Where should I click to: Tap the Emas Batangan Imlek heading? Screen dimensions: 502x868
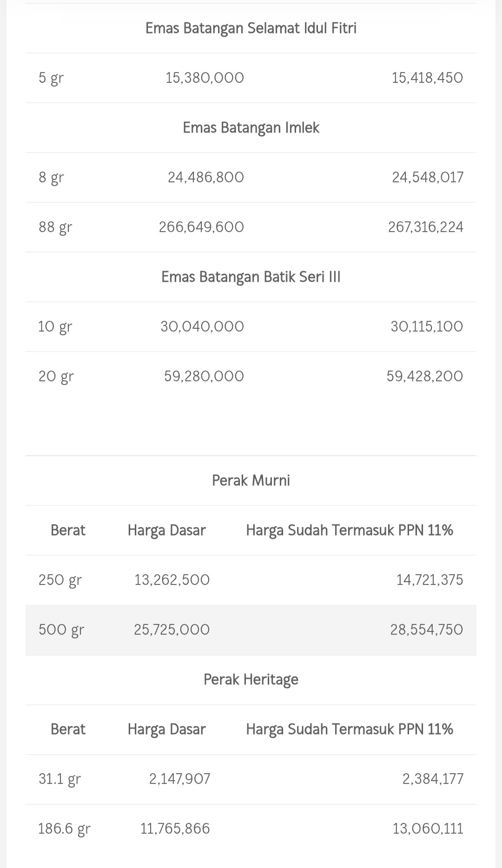[251, 128]
